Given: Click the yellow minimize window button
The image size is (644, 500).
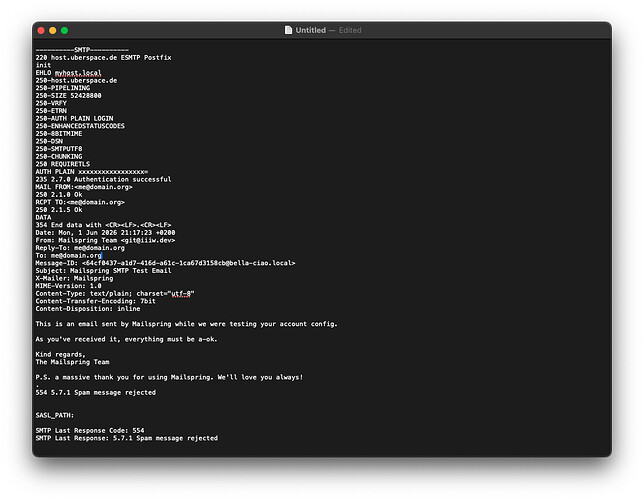Looking at the screenshot, I should (53, 30).
